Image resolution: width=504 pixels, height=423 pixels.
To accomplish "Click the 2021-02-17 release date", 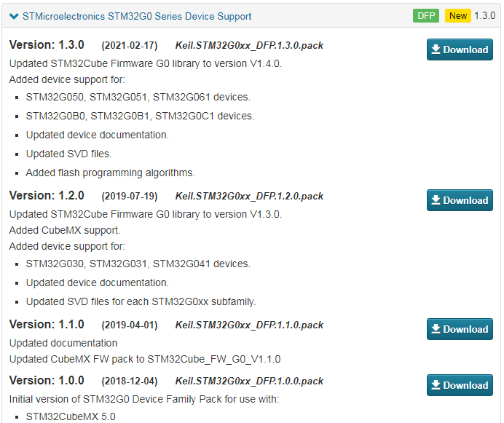I will click(130, 46).
